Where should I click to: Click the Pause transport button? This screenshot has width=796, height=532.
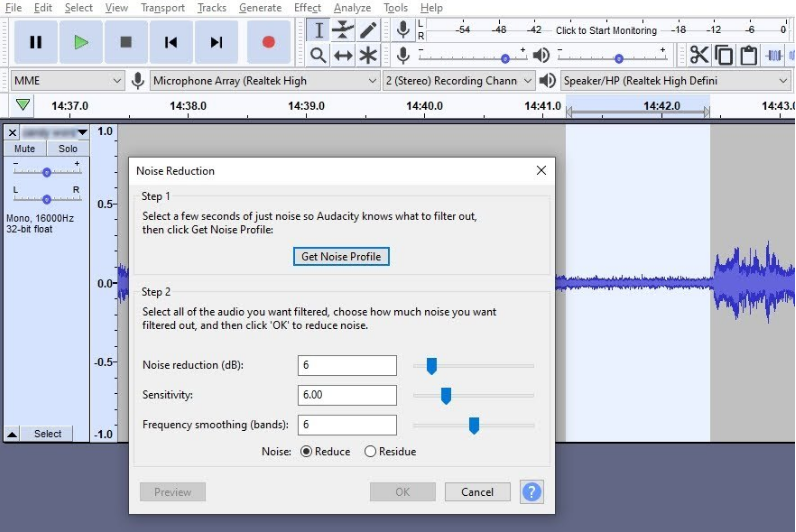(x=36, y=42)
